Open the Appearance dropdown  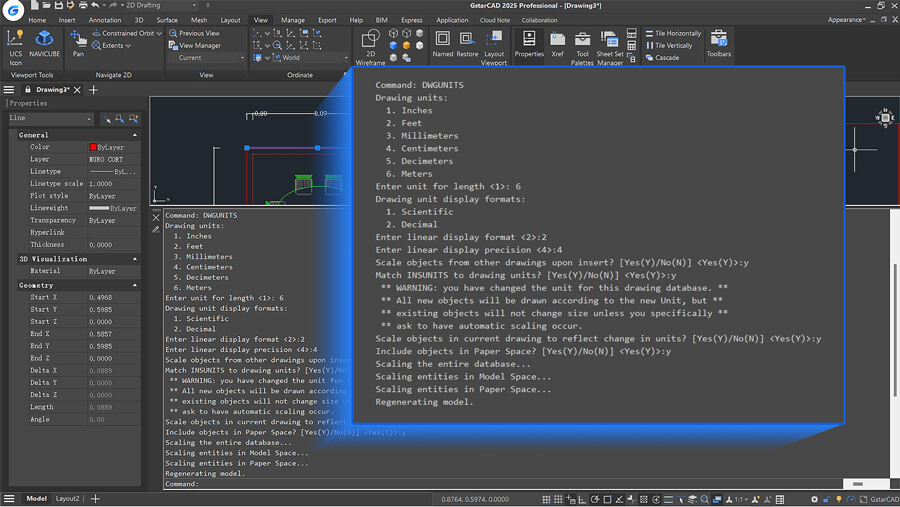point(847,20)
